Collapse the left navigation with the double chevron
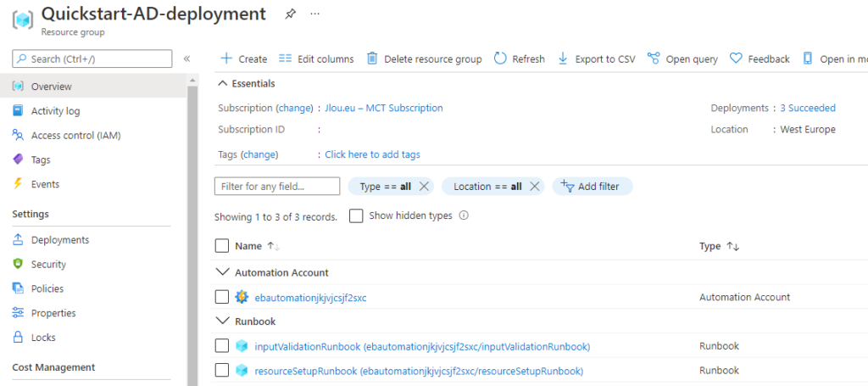 187,59
